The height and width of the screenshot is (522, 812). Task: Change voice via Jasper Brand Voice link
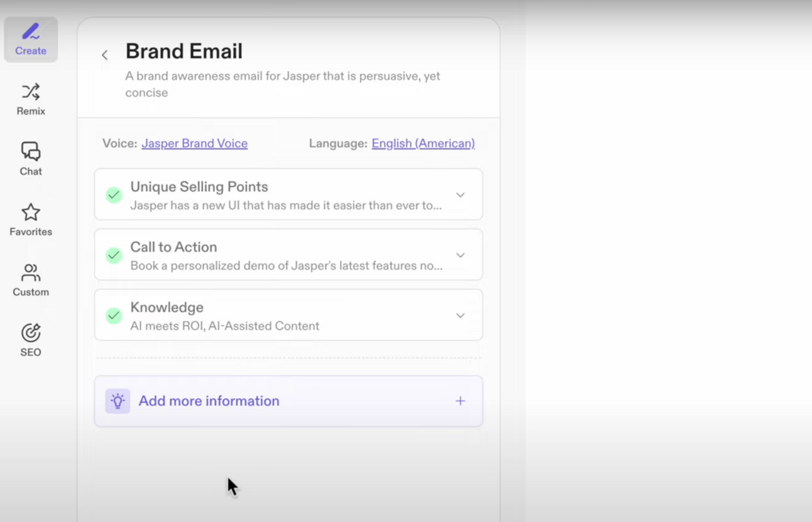pyautogui.click(x=194, y=143)
